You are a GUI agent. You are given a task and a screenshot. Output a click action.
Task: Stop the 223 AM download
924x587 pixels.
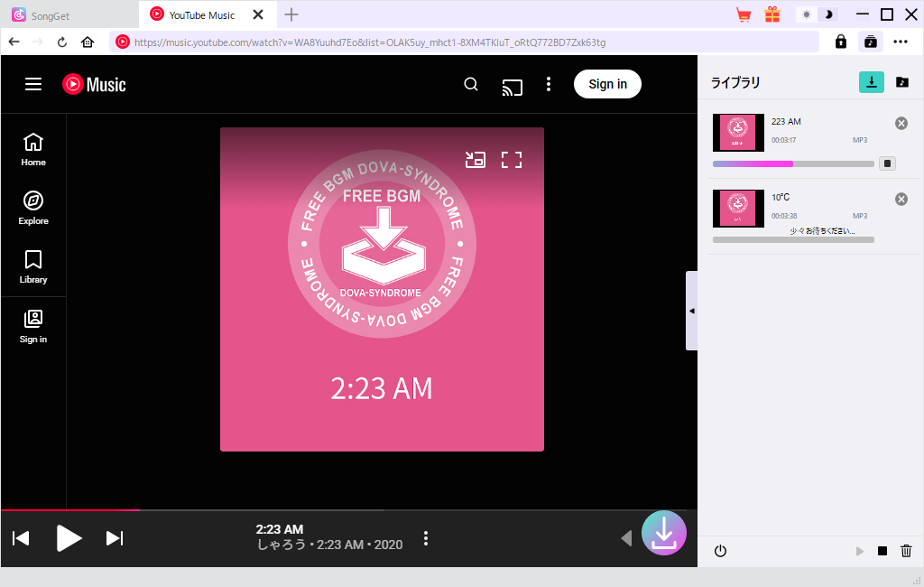887,163
